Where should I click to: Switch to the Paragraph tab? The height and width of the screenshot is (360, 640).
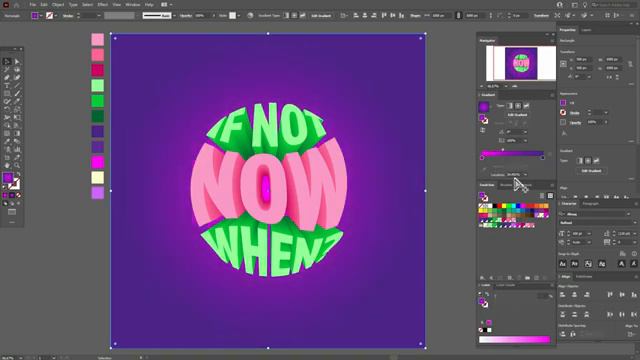[590, 203]
